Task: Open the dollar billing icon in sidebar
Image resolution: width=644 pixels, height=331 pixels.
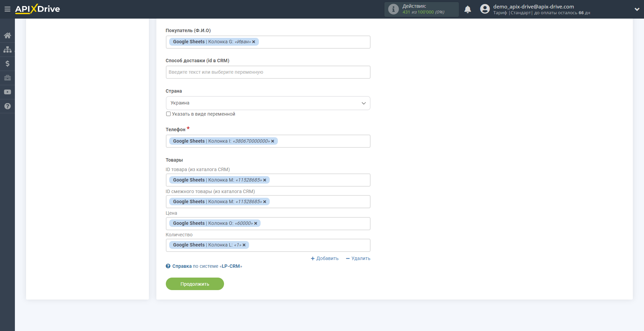Action: [x=7, y=64]
